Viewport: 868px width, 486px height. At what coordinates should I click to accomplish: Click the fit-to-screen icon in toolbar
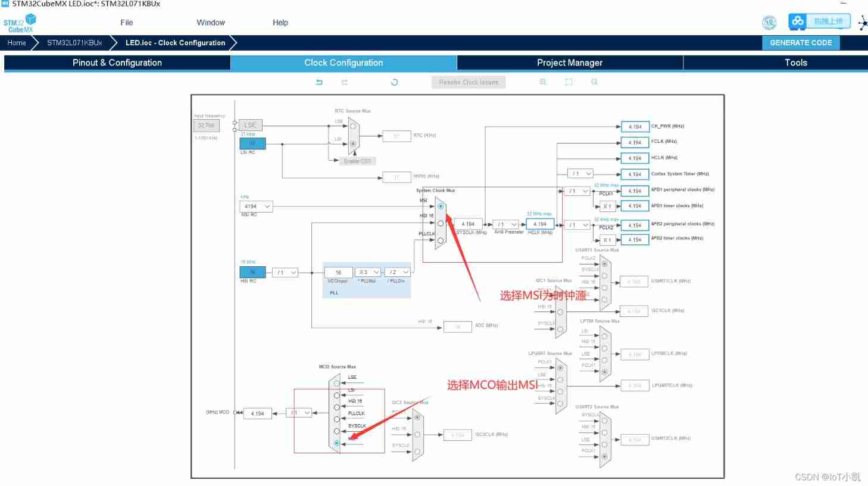(x=569, y=82)
